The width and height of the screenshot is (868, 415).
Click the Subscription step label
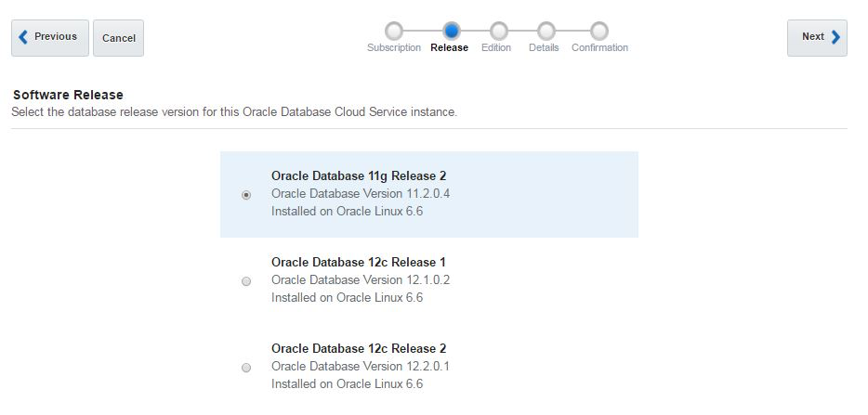tap(394, 48)
